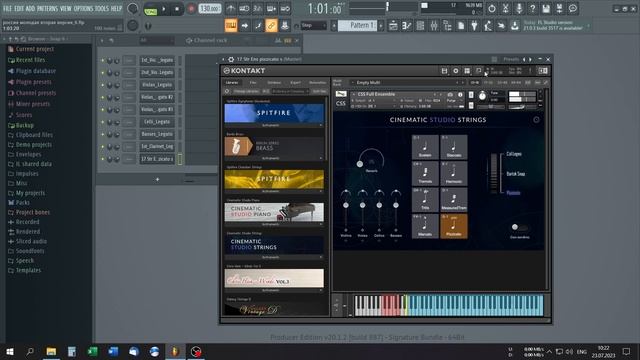The height and width of the screenshot is (360, 640).
Task: Select the Staccato articulation tile
Action: click(x=453, y=147)
